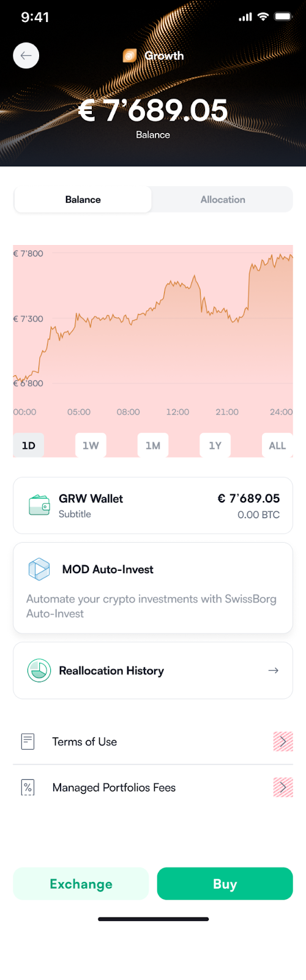
Task: Switch to the Balance tab
Action: (x=83, y=200)
